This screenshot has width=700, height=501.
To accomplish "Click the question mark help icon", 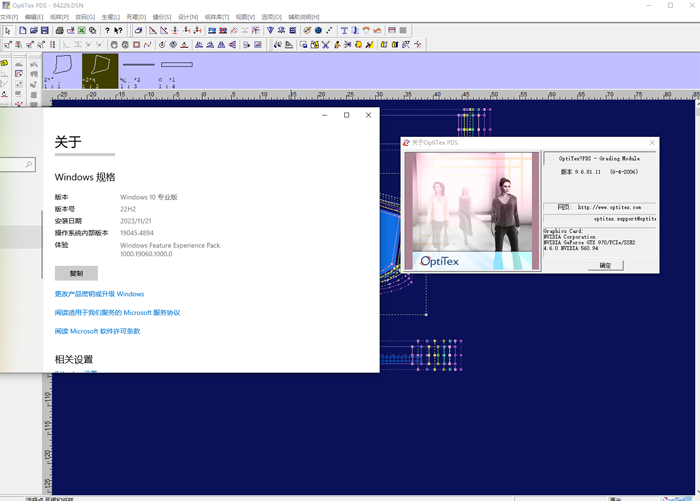I will click(107, 31).
